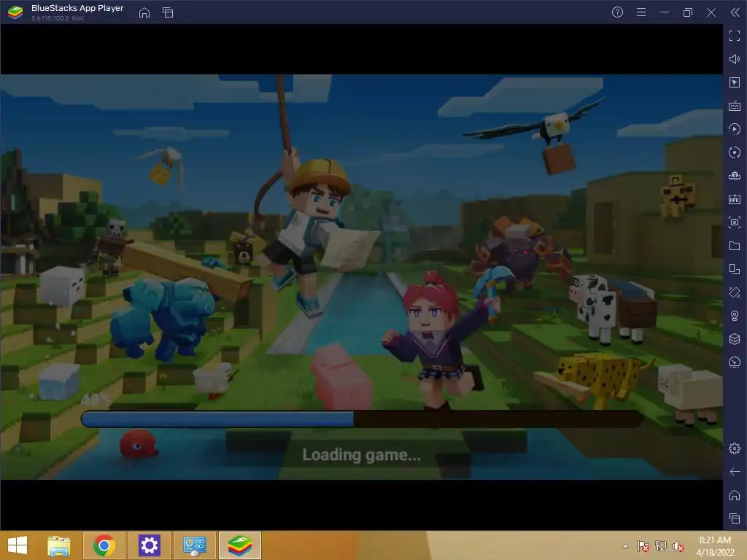Click the shake device icon
The width and height of the screenshot is (747, 560).
(735, 292)
